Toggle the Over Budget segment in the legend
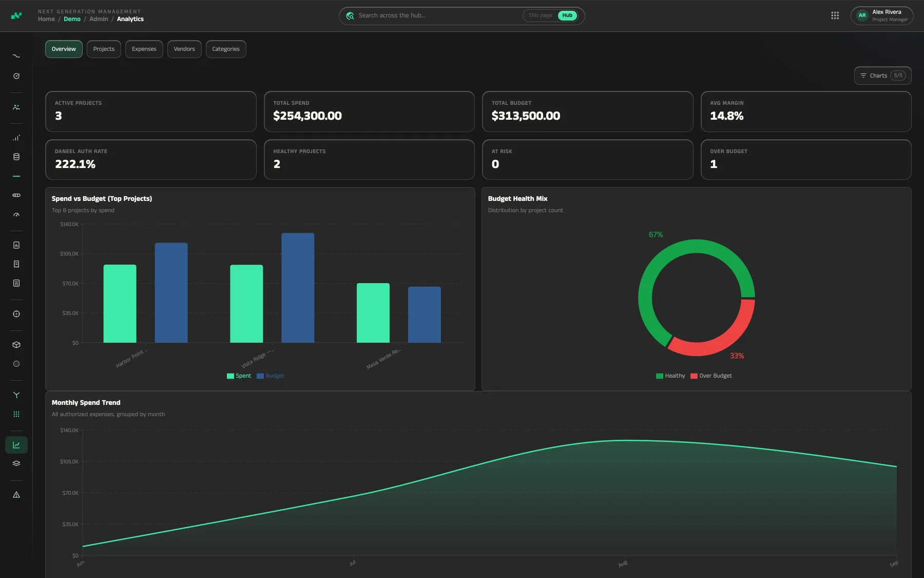The width and height of the screenshot is (924, 578). pyautogui.click(x=711, y=376)
